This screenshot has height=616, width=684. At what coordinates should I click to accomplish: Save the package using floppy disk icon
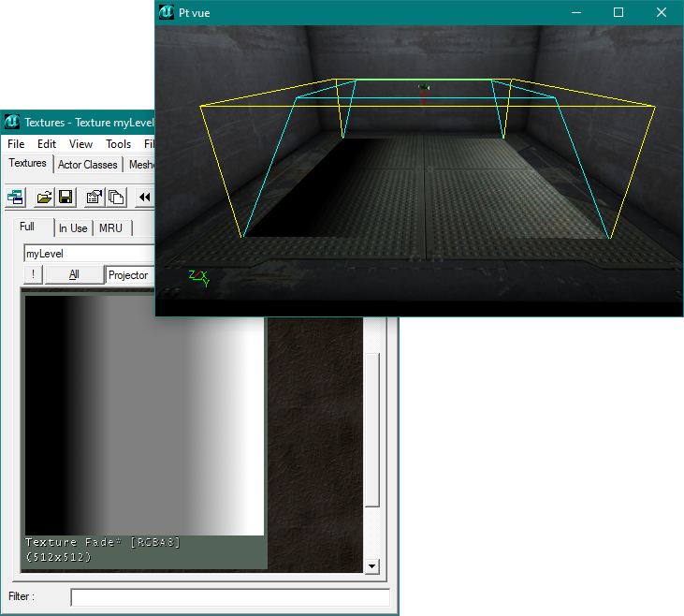tap(65, 197)
